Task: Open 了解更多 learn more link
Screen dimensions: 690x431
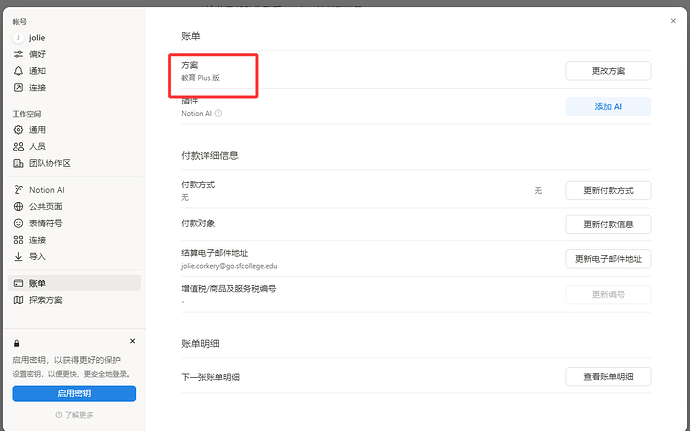Action: pos(74,415)
